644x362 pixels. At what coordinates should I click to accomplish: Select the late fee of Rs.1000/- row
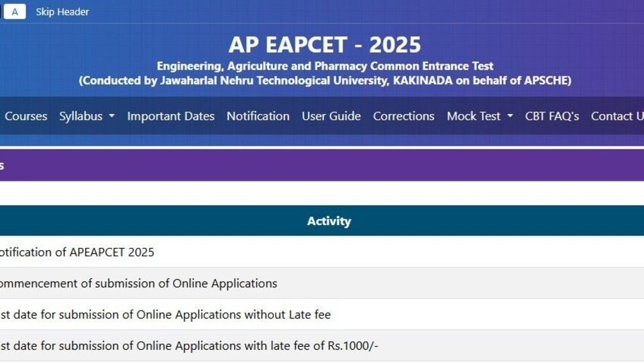[322, 346]
